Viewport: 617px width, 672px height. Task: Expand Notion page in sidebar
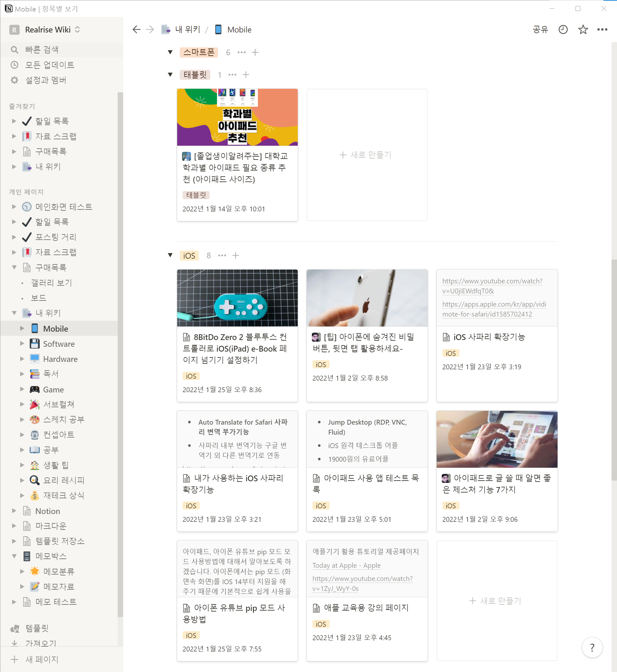pyautogui.click(x=14, y=511)
